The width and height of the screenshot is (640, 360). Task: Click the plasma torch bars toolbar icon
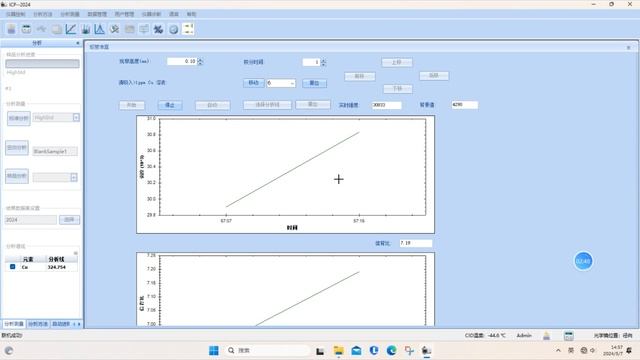point(86,29)
